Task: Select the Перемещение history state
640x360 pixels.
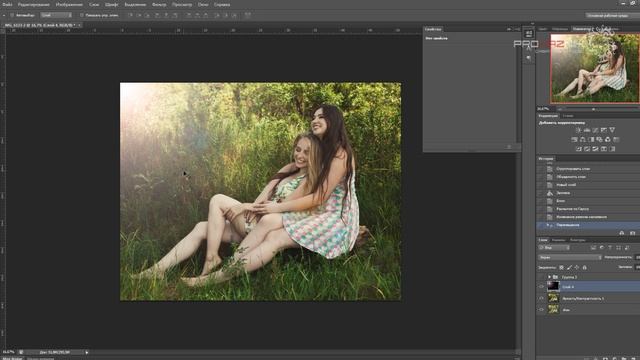Action: tap(588, 225)
